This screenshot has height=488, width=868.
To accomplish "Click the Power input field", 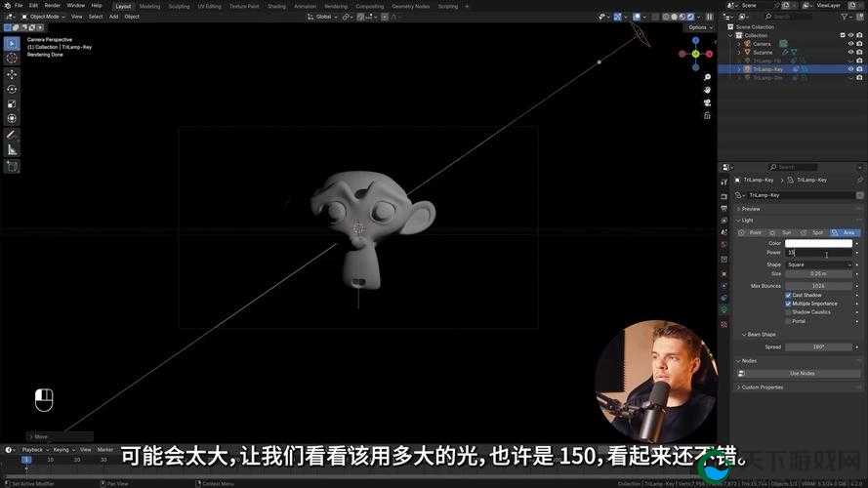I will pyautogui.click(x=819, y=253).
